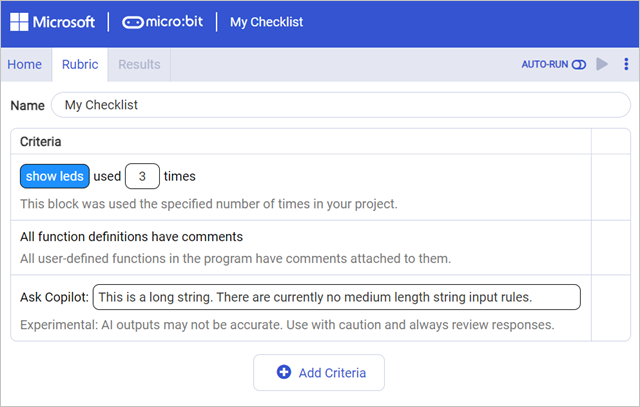Viewport: 640px width, 407px height.
Task: Edit the Ask Copilot question field
Action: point(337,297)
